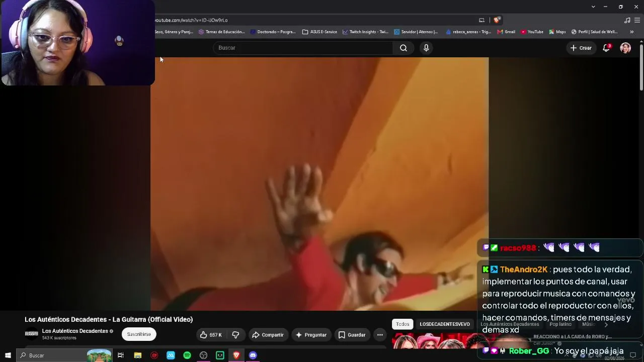Open the Gmail bookmark

coord(506,32)
